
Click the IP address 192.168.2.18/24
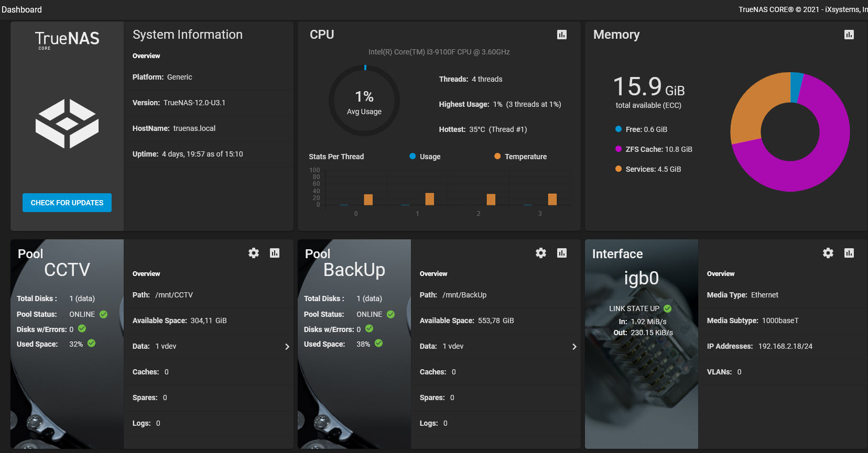coord(785,346)
